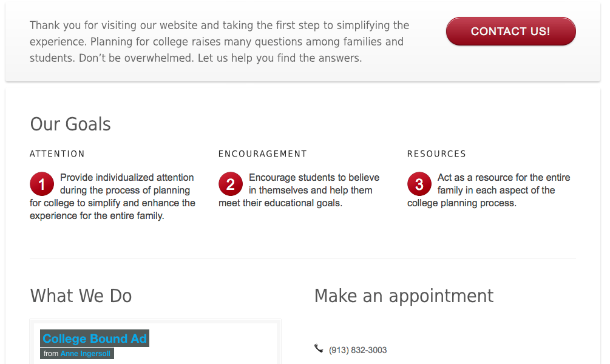Click the RESOURCES column heading

436,154
